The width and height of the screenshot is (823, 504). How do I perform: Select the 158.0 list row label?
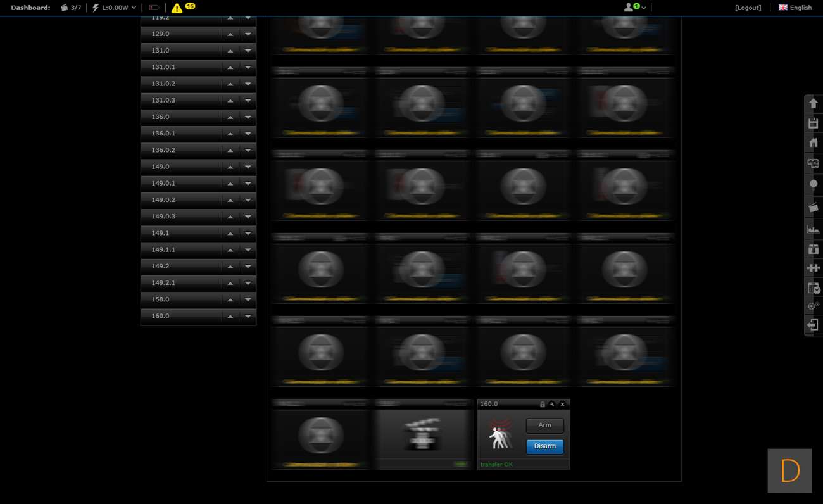[160, 299]
